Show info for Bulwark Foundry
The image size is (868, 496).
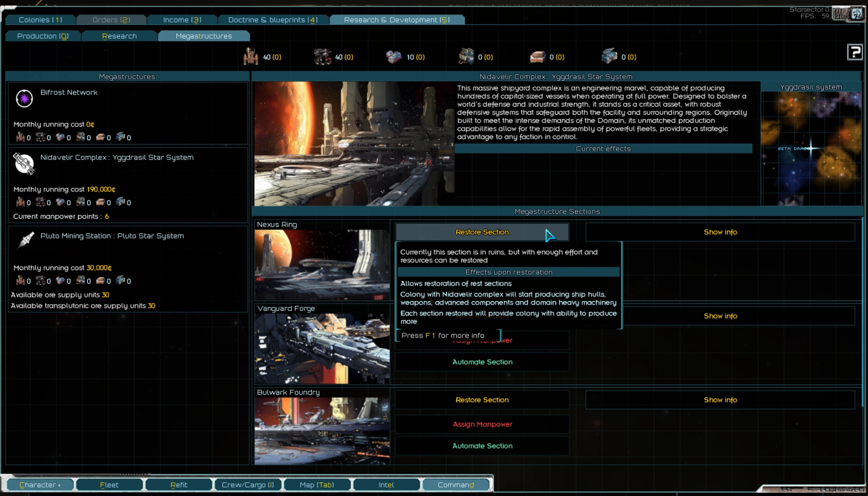tap(720, 400)
